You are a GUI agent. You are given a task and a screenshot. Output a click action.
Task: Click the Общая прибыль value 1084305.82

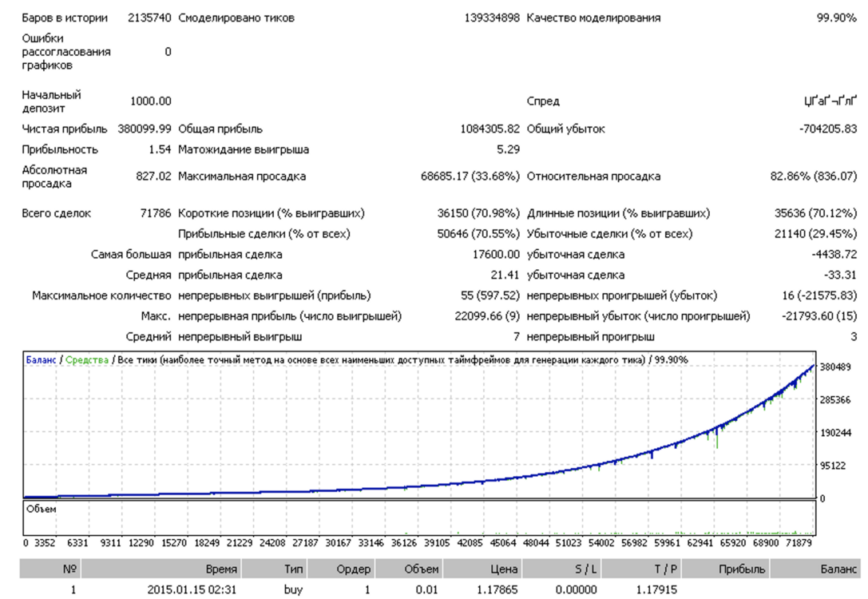(x=490, y=129)
